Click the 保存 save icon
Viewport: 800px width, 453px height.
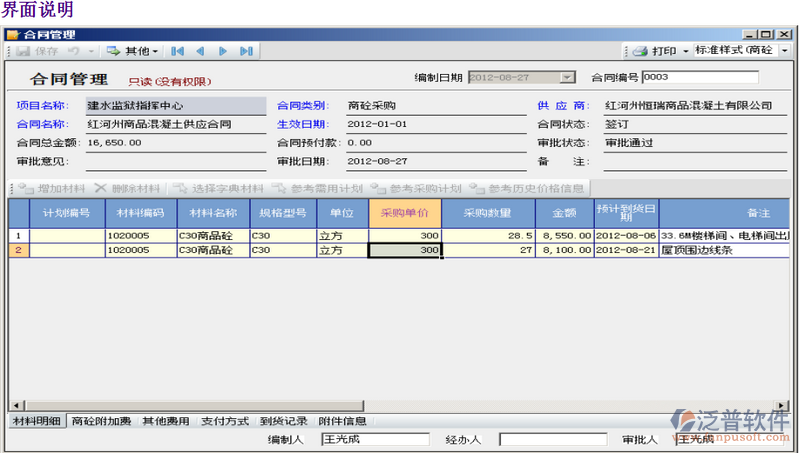coord(22,51)
